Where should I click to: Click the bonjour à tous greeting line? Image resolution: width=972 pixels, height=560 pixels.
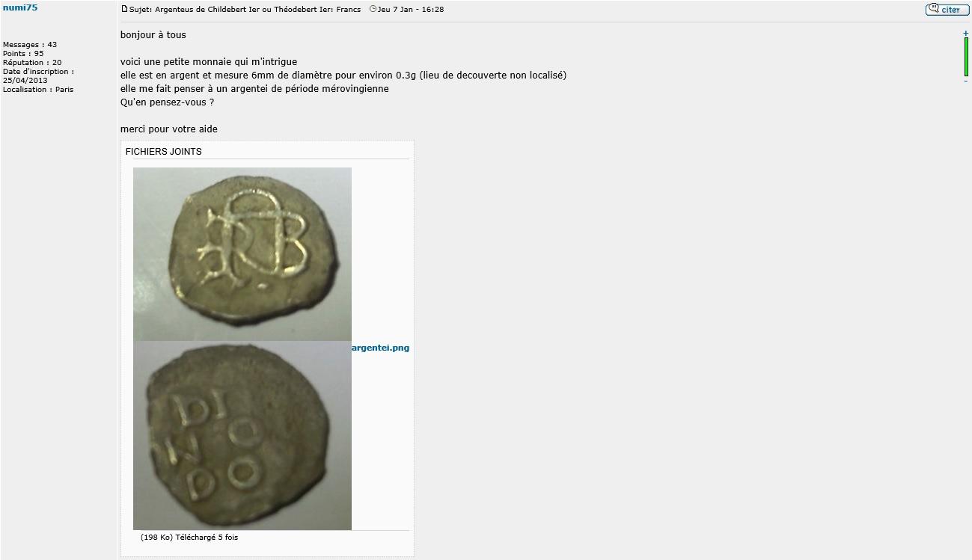coord(153,35)
